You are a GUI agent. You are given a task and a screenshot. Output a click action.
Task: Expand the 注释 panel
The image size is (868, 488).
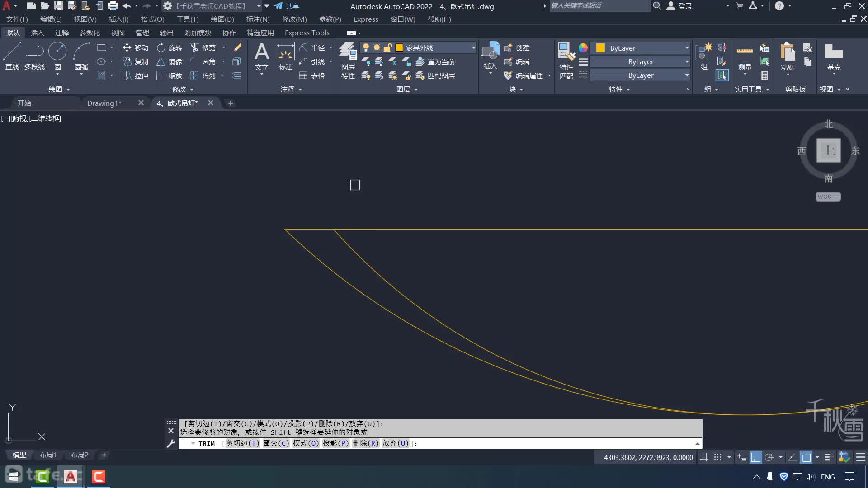click(x=291, y=89)
